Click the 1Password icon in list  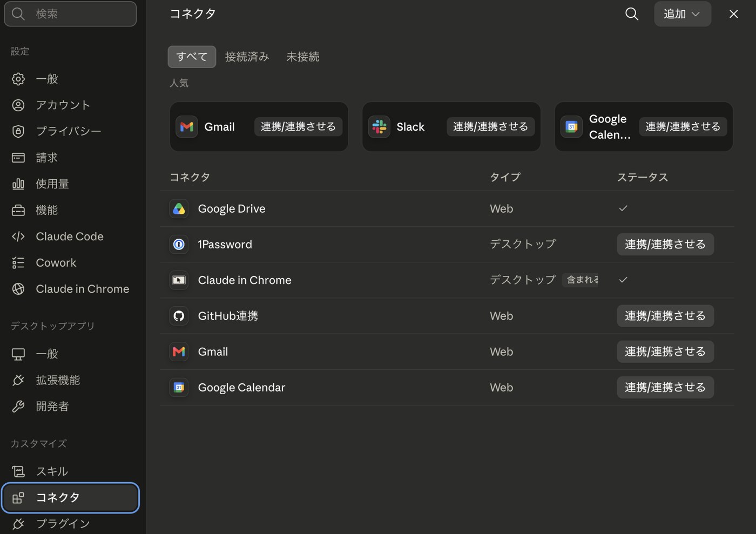point(179,245)
